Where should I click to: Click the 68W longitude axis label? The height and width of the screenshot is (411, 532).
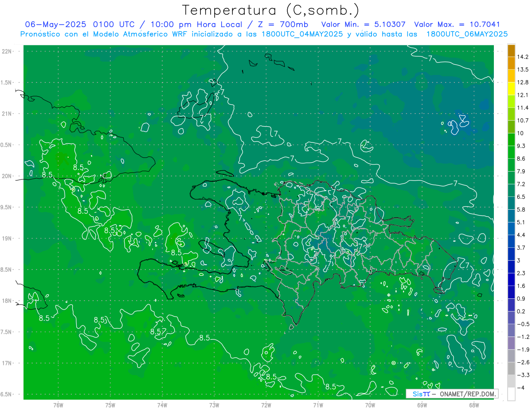[474, 405]
